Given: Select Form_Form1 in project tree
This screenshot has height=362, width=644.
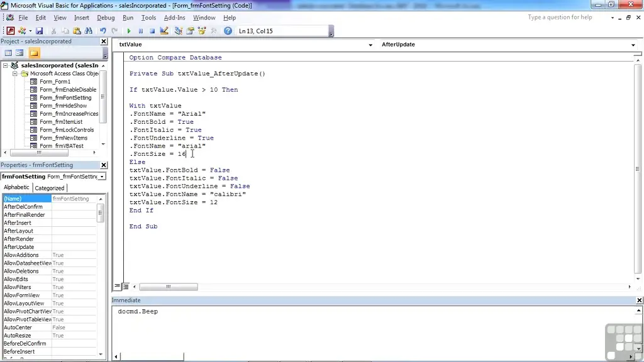Looking at the screenshot, I should [x=55, y=81].
